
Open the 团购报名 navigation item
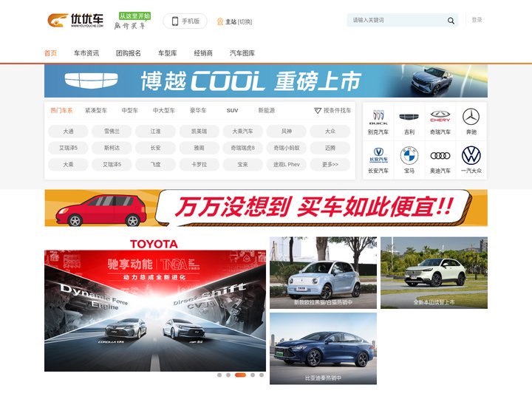pos(129,53)
